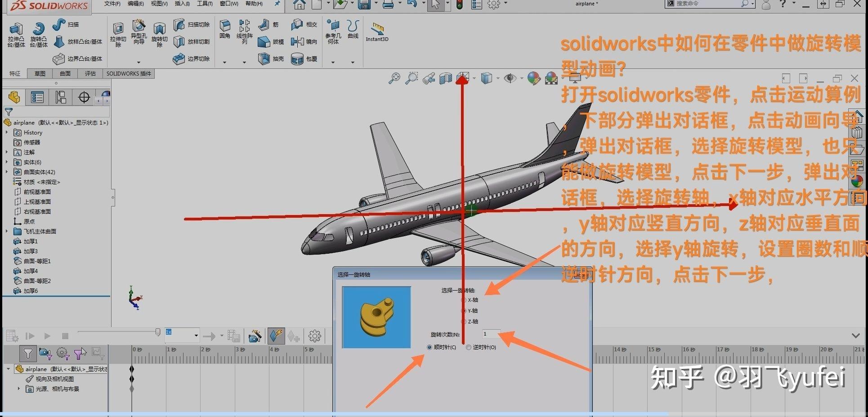The width and height of the screenshot is (868, 417).
Task: Select Y-轴 rotation axis radio
Action: (464, 310)
